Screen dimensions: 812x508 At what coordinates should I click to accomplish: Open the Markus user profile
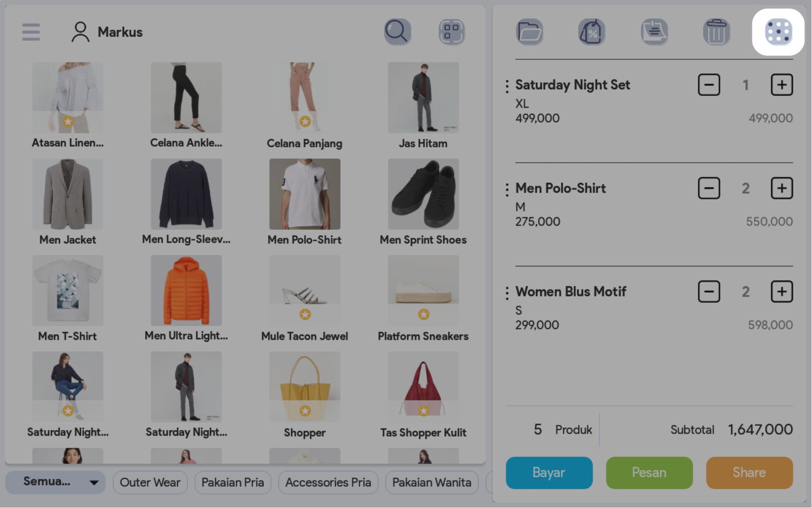point(107,32)
